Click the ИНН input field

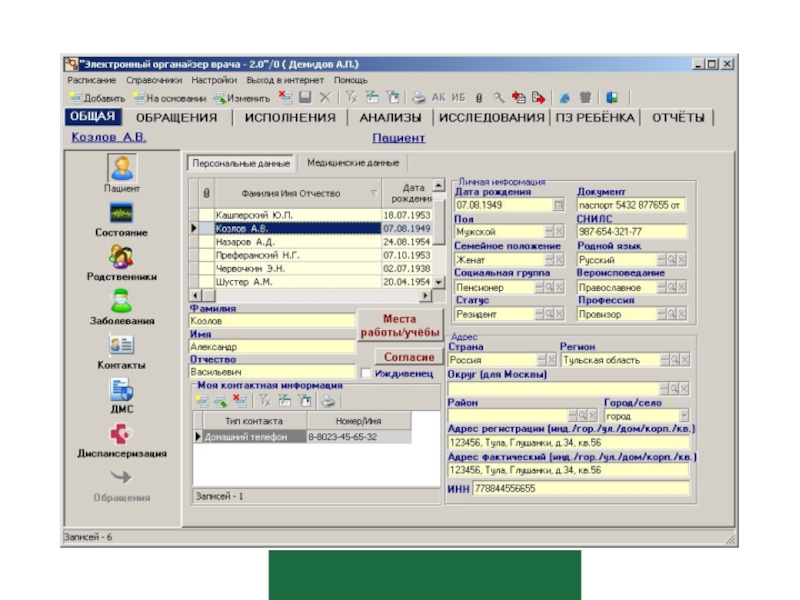pos(580,489)
